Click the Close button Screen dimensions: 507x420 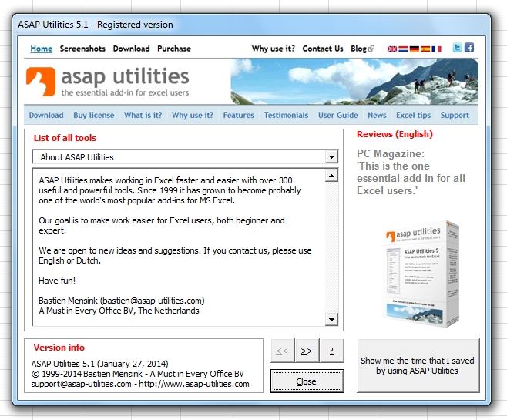tap(307, 381)
